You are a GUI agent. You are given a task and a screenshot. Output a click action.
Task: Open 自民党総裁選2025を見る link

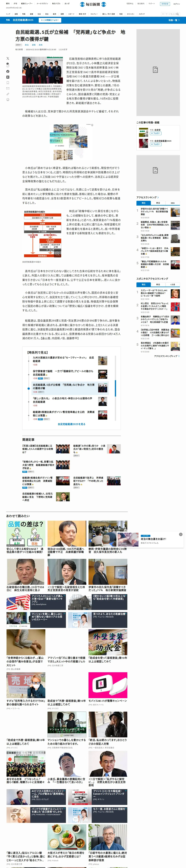pos(72,424)
